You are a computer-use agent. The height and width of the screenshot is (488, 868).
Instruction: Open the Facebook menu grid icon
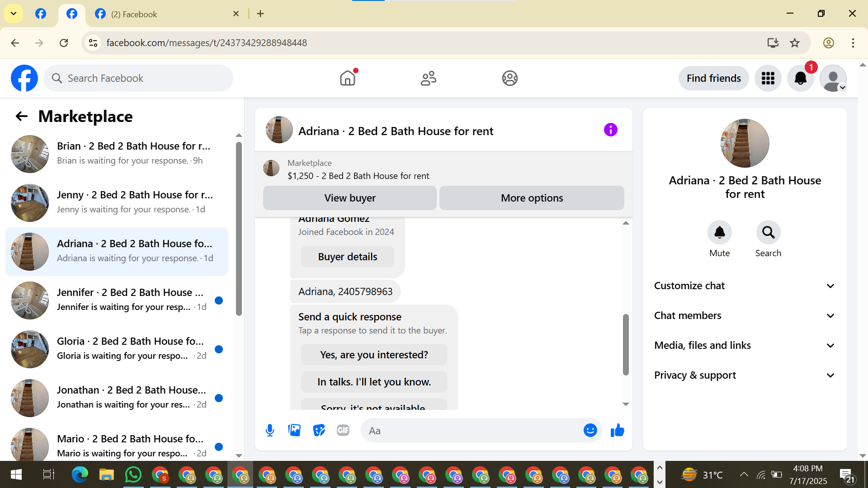click(768, 78)
